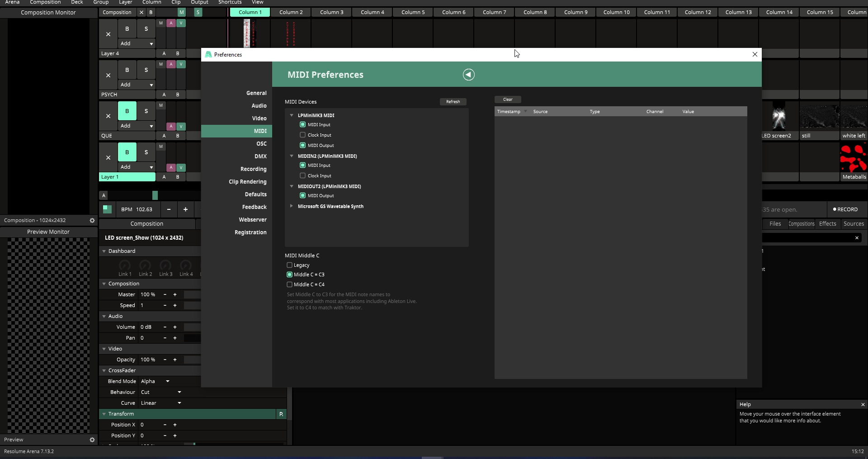Switch to the Effects tab
Viewport: 868px width, 459px height.
pos(827,224)
